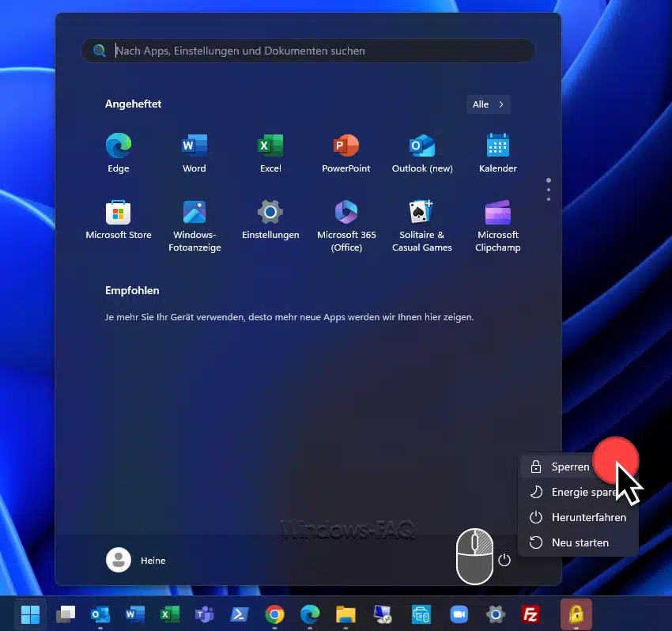Image resolution: width=672 pixels, height=631 pixels.
Task: Open Excel from the taskbar
Action: (x=170, y=614)
